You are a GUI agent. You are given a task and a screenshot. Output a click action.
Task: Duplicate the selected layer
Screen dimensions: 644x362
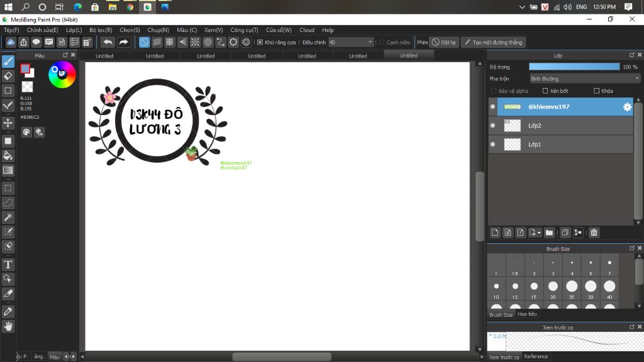point(565,233)
